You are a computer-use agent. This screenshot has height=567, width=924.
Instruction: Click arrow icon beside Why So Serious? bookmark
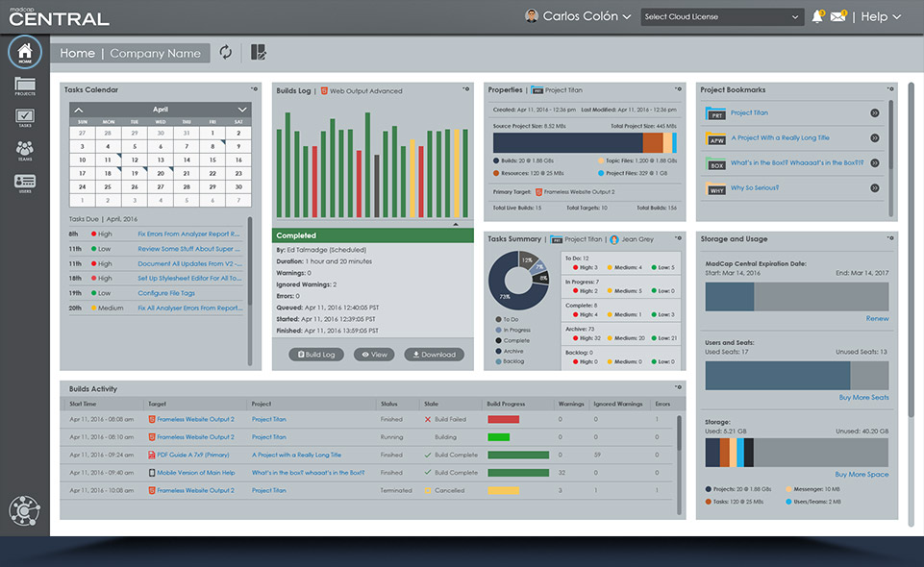pos(875,188)
